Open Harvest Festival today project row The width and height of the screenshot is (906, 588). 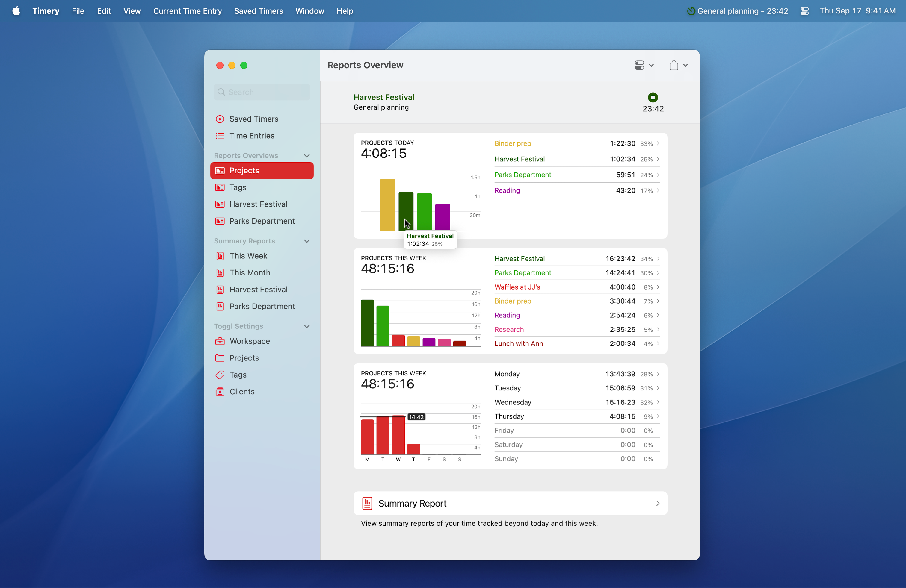[577, 159]
